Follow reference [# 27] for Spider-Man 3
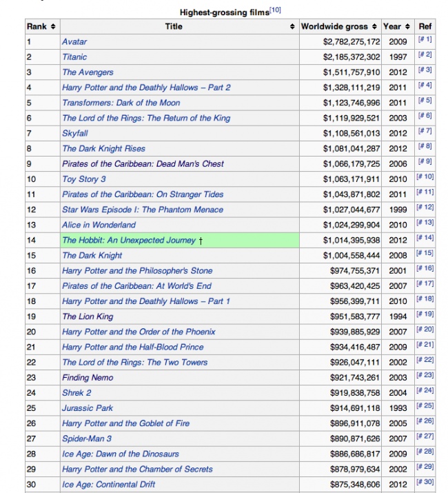448x493 pixels. click(x=425, y=436)
